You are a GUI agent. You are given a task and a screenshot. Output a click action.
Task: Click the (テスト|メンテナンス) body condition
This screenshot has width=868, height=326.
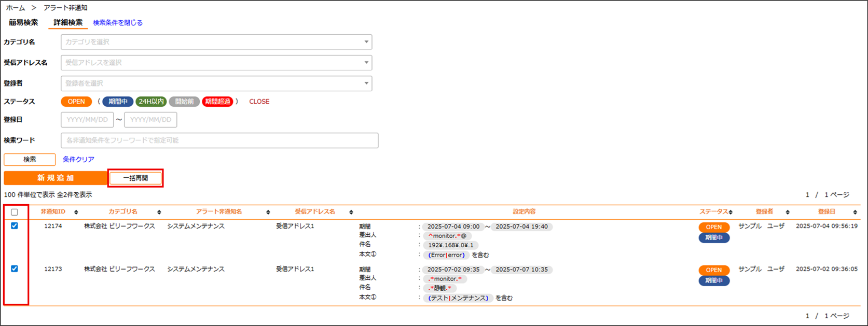click(x=458, y=298)
